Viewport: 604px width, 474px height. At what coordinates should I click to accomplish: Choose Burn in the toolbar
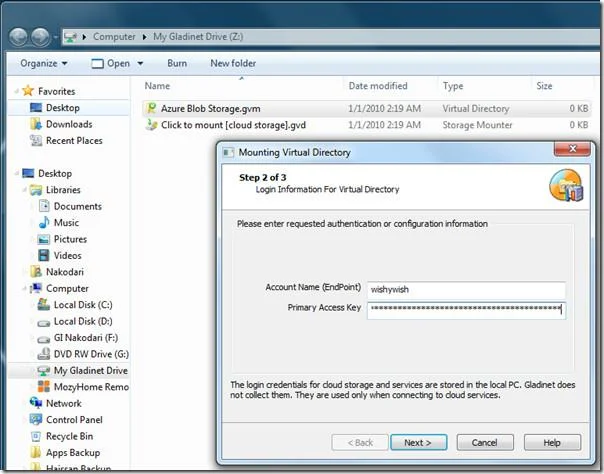[177, 63]
